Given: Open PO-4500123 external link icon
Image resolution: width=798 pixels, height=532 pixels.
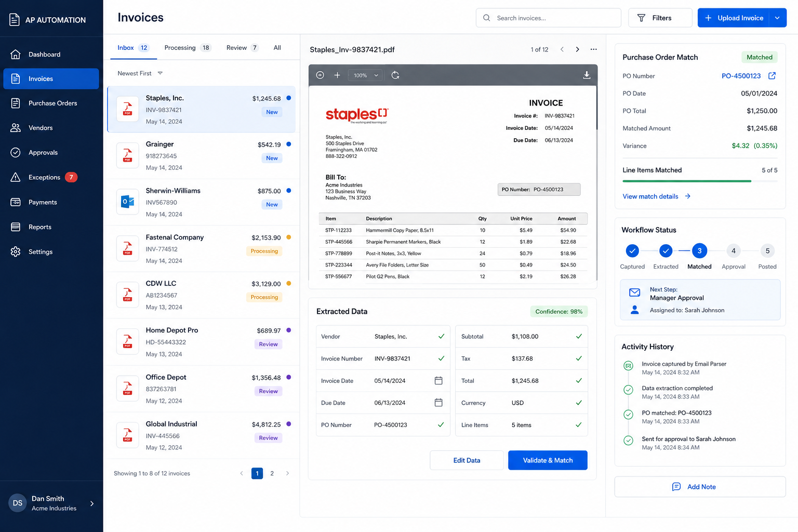Looking at the screenshot, I should (x=772, y=76).
